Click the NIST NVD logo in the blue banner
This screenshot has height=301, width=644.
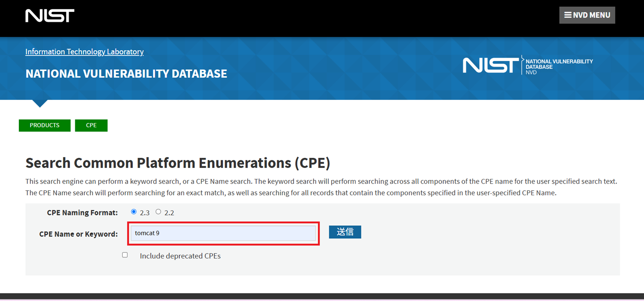528,66
